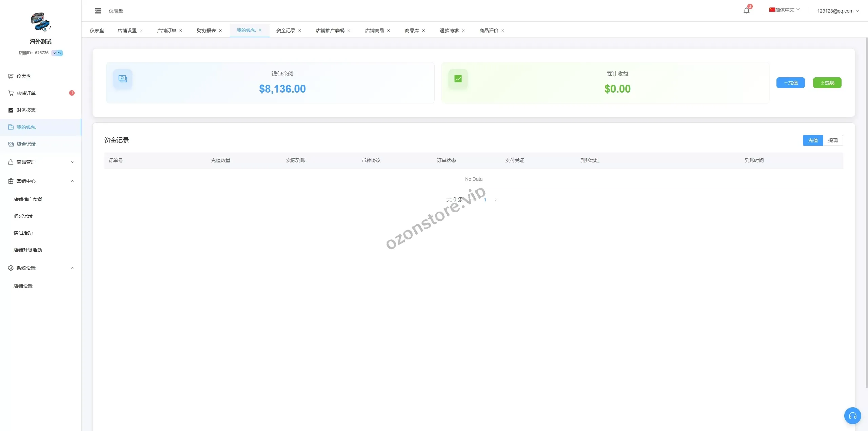
Task: Open 店铺订单 in the sidebar
Action: [x=26, y=93]
